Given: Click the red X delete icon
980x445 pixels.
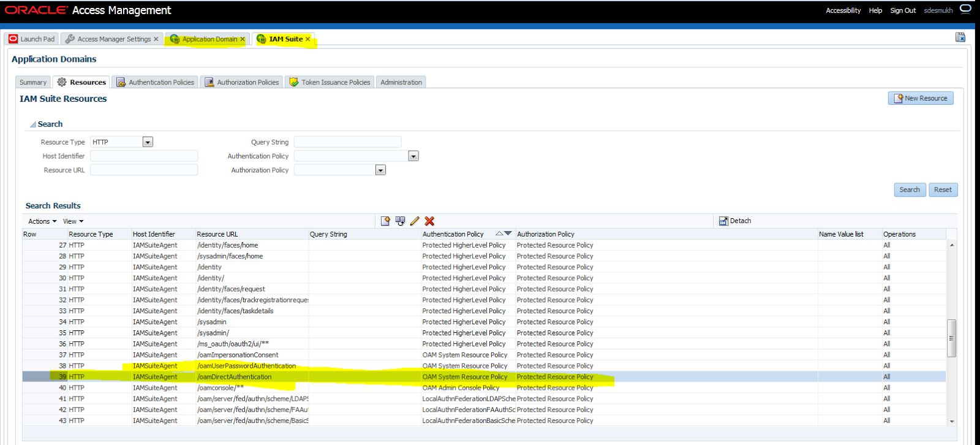Looking at the screenshot, I should [x=429, y=221].
